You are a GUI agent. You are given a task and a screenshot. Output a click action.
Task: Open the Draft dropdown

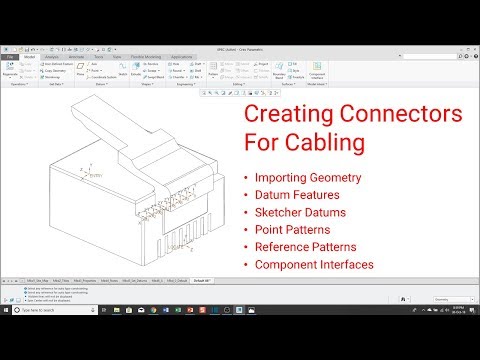point(204,64)
